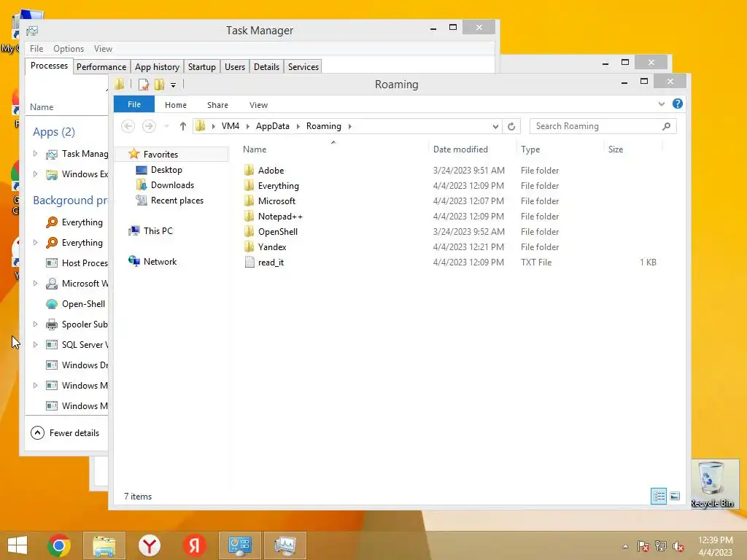Viewport: 747px width, 560px height.
Task: Switch to Startup tab in Task Manager
Action: tap(201, 66)
